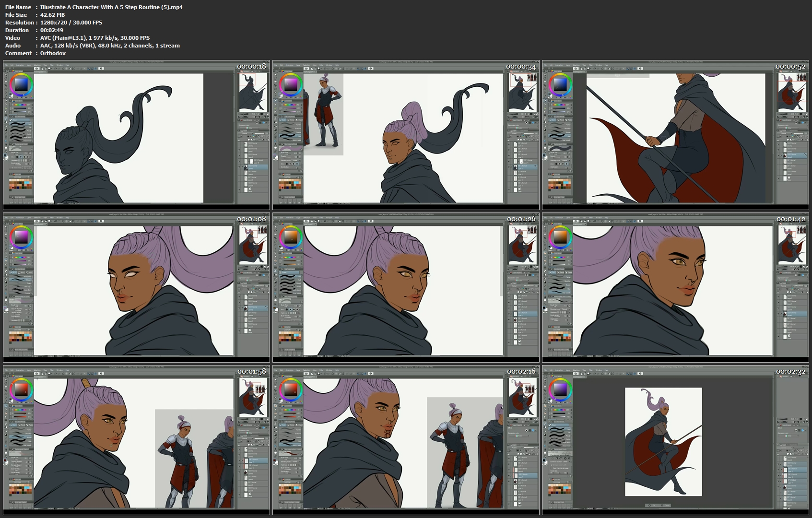Choose a swatch from the color set palette in the 00:00:18 frame
The width and height of the screenshot is (812, 518).
[x=21, y=185]
